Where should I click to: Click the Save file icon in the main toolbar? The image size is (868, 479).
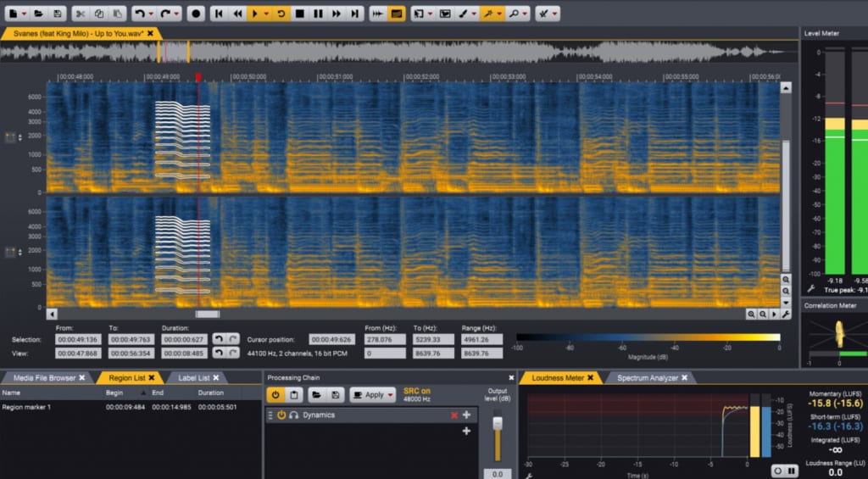57,14
